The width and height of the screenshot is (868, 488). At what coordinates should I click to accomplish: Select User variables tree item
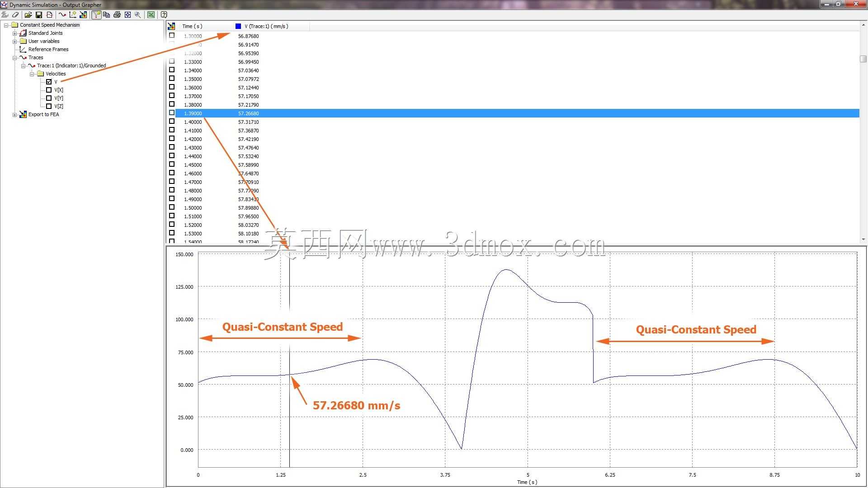tap(44, 41)
